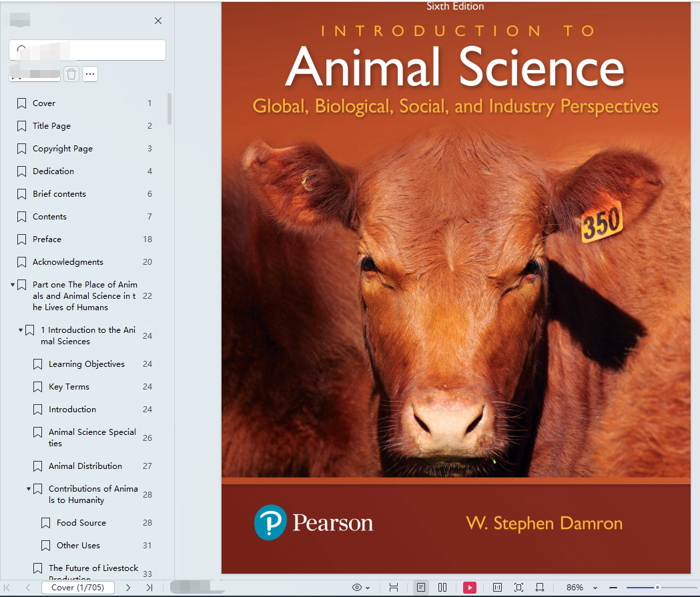Collapse the Part one section arrow
Image resolution: width=700 pixels, height=597 pixels.
point(13,285)
